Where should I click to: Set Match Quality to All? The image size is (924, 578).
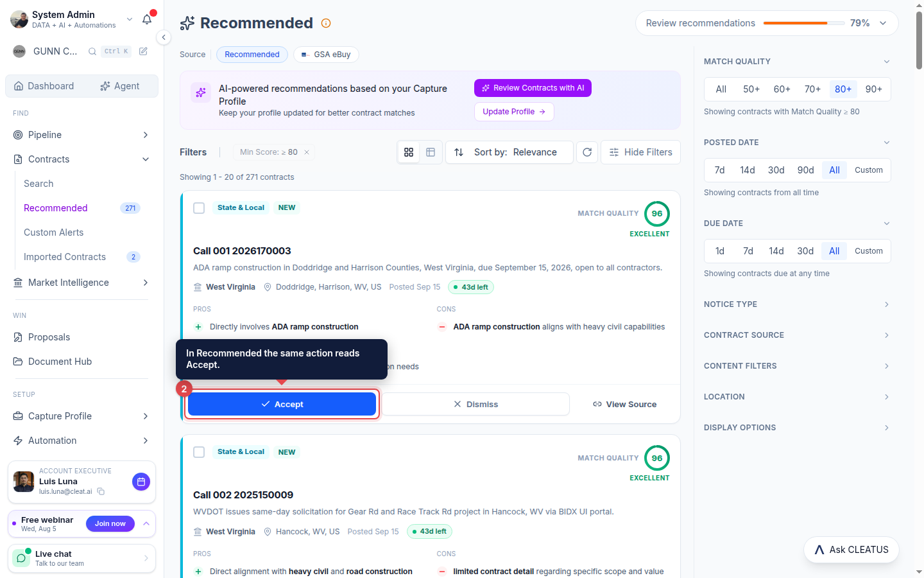721,89
